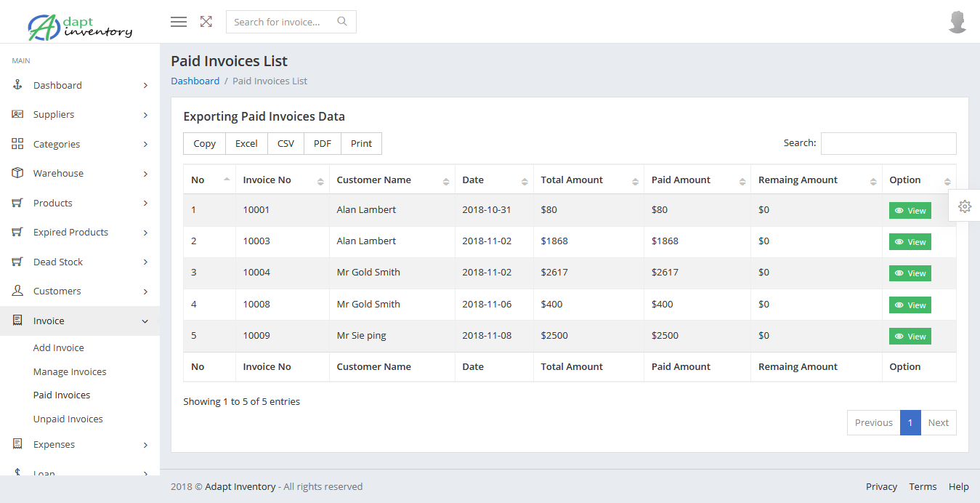View invoice 10003 details
The image size is (980, 503).
click(x=910, y=242)
